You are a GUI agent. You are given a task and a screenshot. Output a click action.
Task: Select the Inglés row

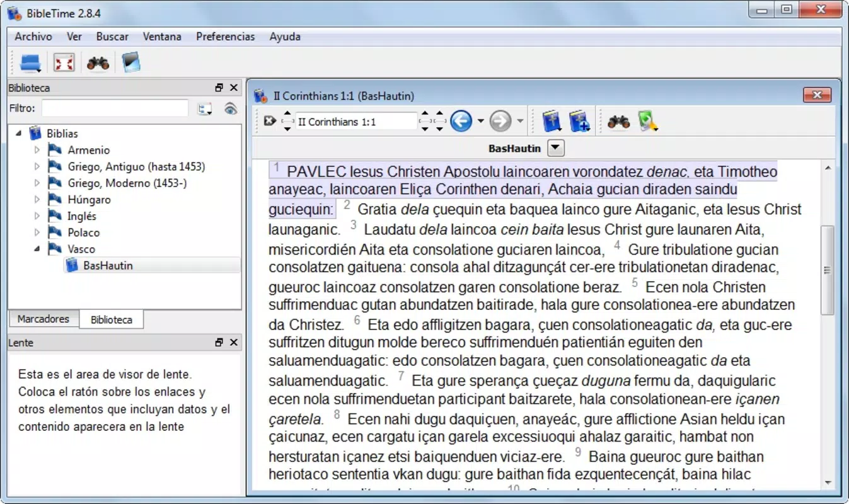click(82, 216)
